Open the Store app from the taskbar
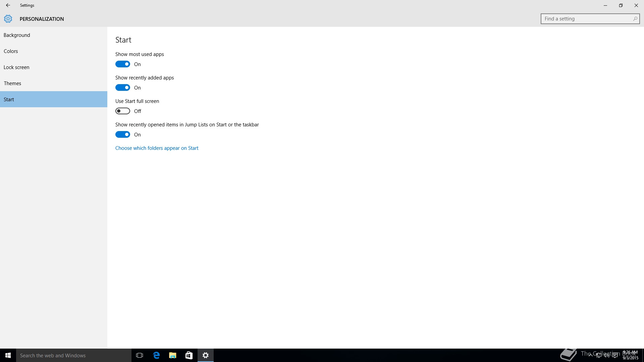The width and height of the screenshot is (644, 362). [x=189, y=355]
